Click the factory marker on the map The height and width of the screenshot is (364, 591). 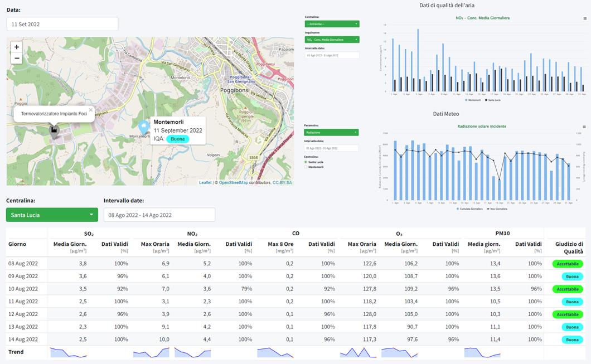(x=54, y=131)
